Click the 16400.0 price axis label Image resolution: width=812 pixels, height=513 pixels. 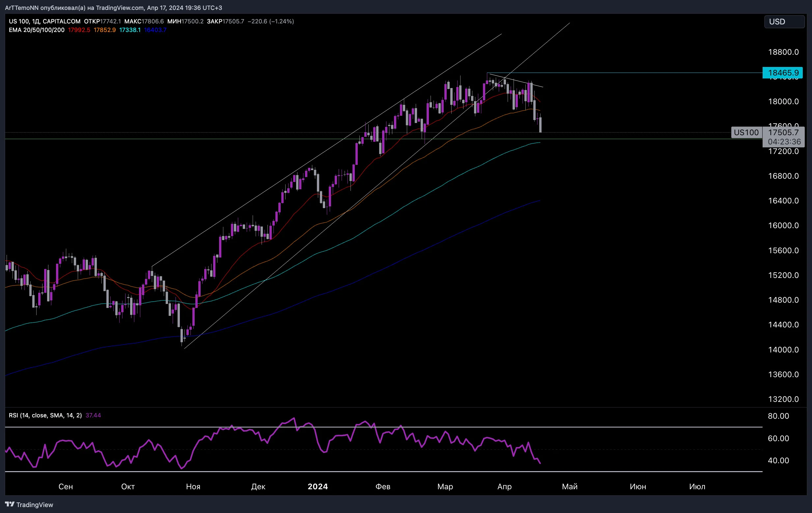pos(783,201)
